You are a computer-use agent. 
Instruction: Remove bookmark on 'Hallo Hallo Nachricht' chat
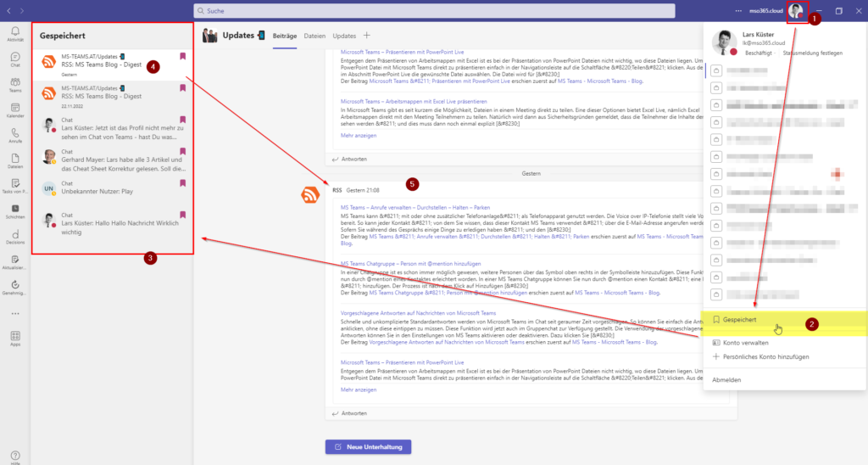coord(183,215)
